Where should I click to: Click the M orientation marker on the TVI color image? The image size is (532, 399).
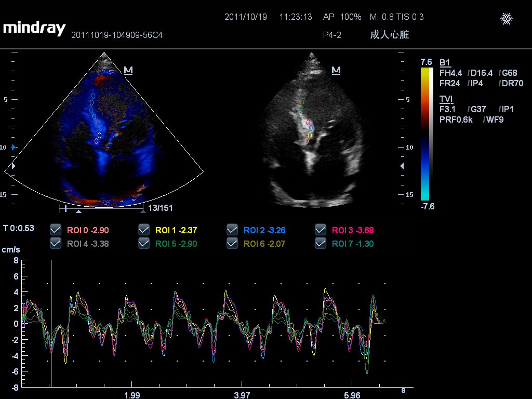pos(128,70)
